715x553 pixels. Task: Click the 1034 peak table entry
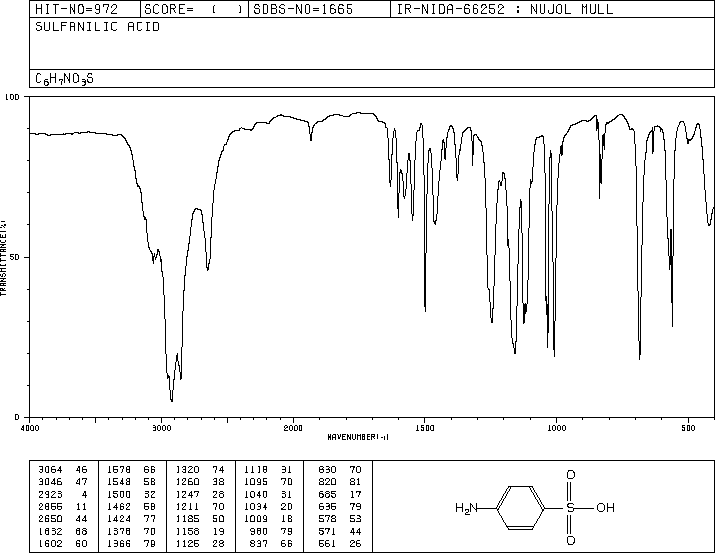[x=268, y=506]
